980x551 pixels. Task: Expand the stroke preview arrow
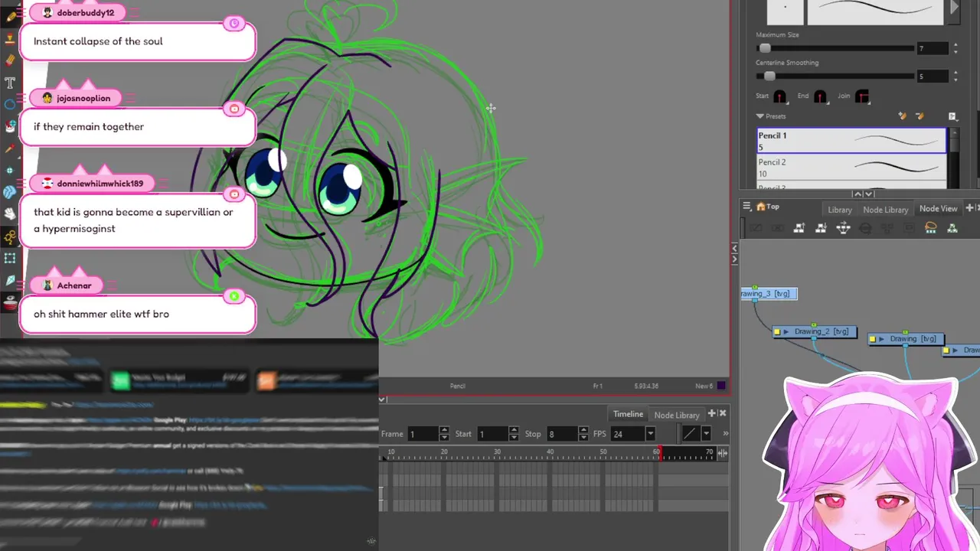click(x=954, y=8)
